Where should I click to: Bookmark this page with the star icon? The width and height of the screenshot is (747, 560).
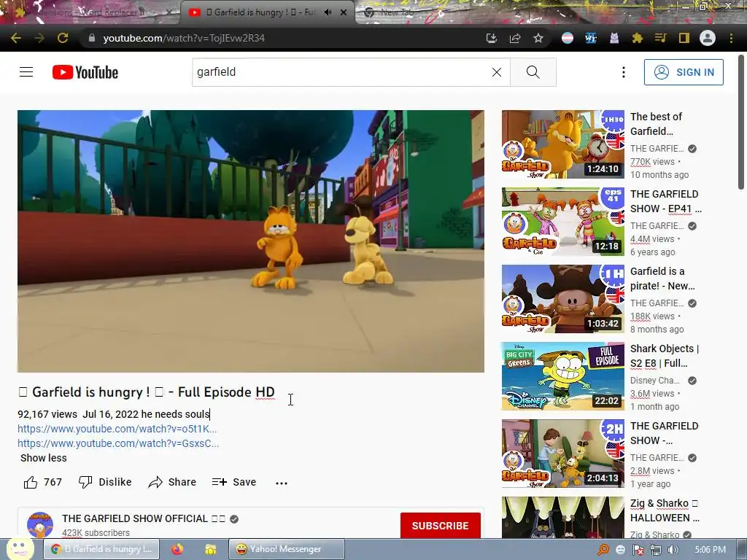pos(538,38)
